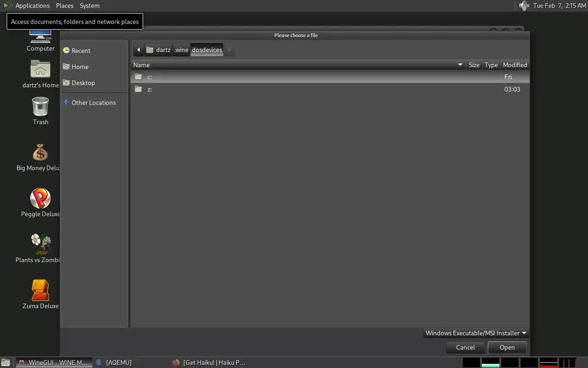The width and height of the screenshot is (588, 368).
Task: Select the z: folder row
Action: [330, 89]
